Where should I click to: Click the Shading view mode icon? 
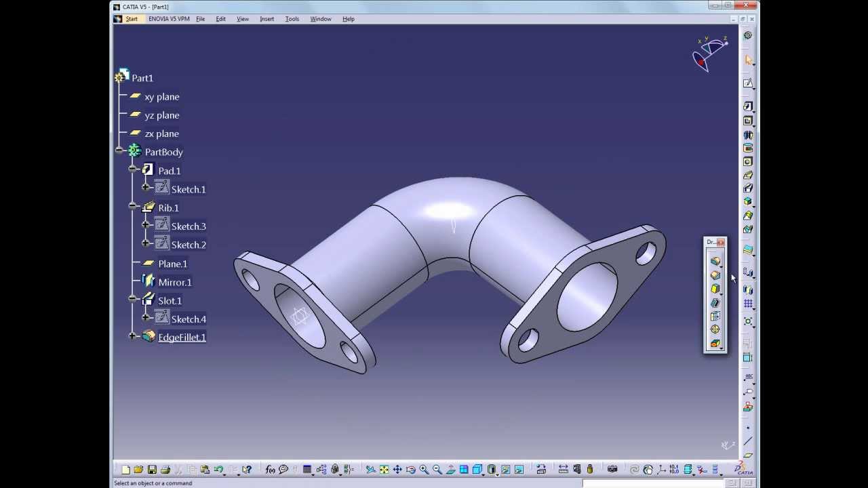[492, 469]
